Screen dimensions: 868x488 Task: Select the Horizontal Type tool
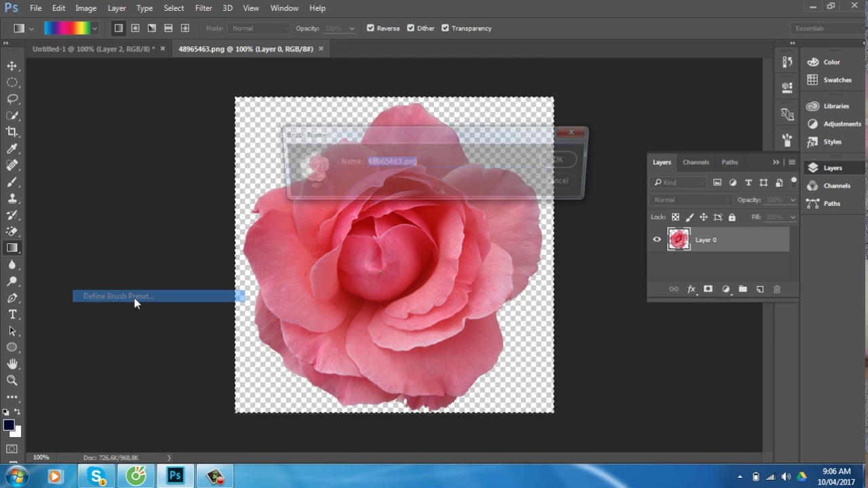click(x=12, y=314)
